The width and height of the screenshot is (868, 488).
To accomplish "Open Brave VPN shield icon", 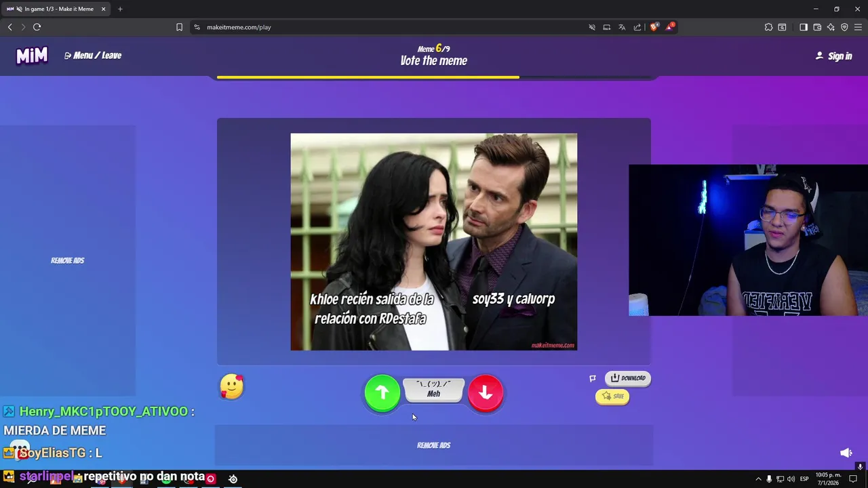I will tap(844, 27).
